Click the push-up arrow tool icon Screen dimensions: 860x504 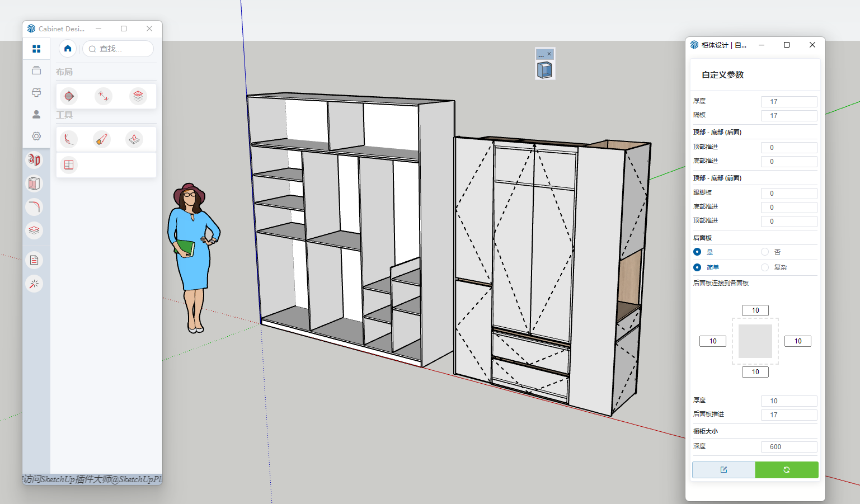tap(134, 139)
